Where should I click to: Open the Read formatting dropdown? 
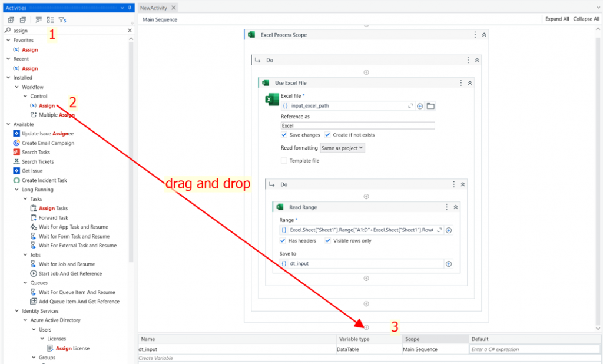pyautogui.click(x=342, y=148)
